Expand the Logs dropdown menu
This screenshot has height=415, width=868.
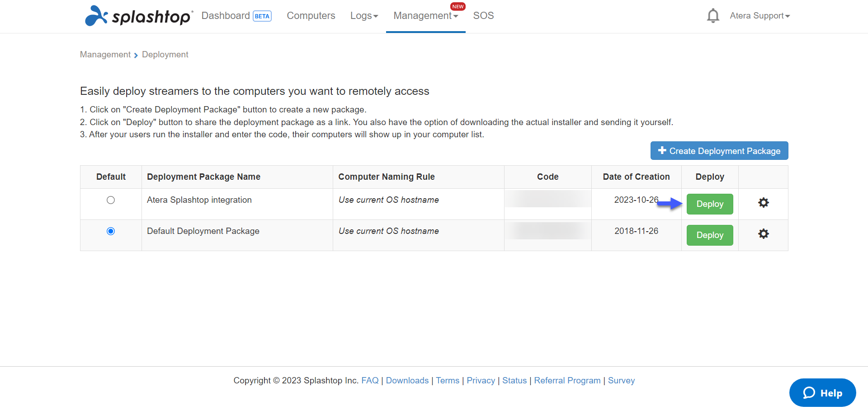pos(364,16)
